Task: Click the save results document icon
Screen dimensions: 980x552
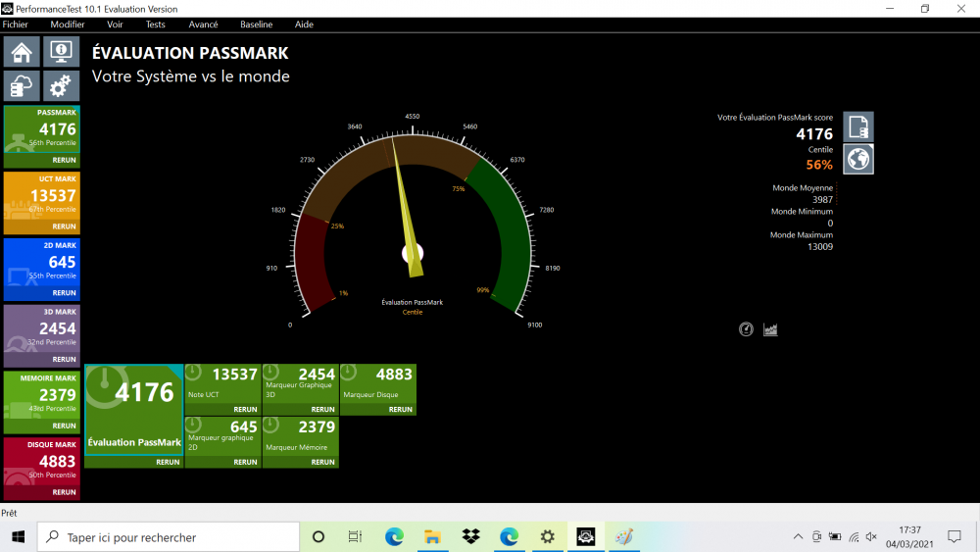Action: tap(858, 126)
